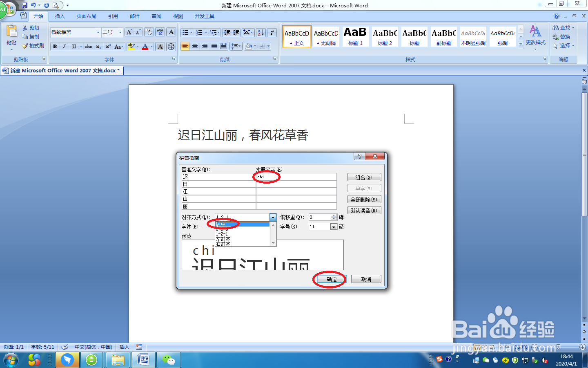588x368 pixels.
Task: Click the Grow Font icon
Action: [129, 32]
